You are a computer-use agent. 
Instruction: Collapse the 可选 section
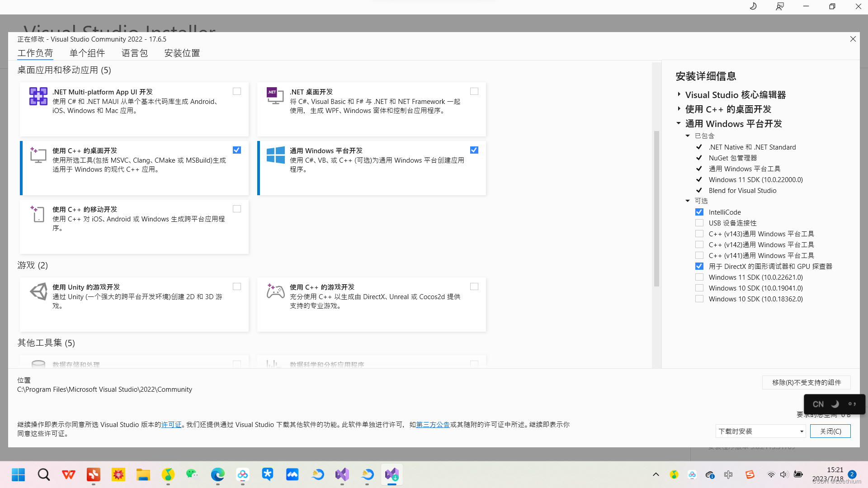pyautogui.click(x=688, y=201)
